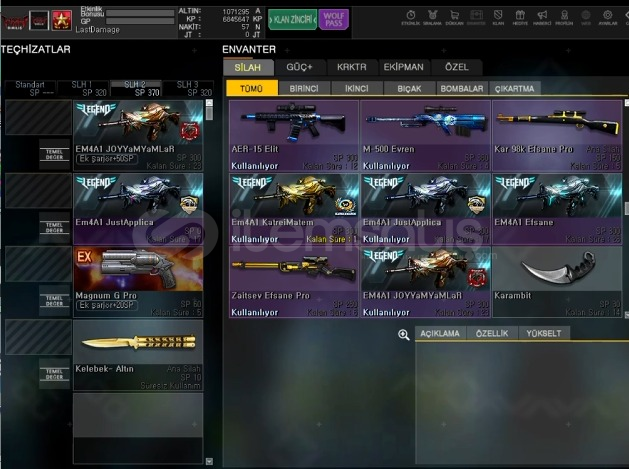
Task: Click the Temel Değer button beside EM4A1 JOYYaMYaMLaR
Action: pyautogui.click(x=55, y=154)
